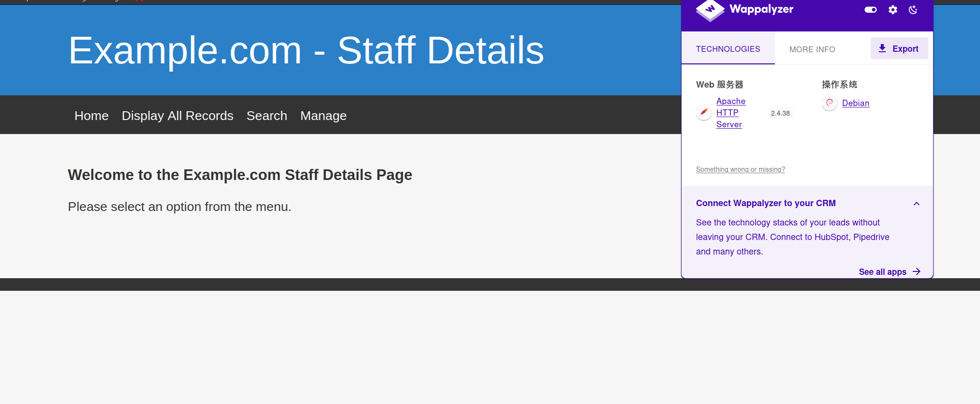Click 'Something wrong or missing?' link
The image size is (980, 404).
740,169
